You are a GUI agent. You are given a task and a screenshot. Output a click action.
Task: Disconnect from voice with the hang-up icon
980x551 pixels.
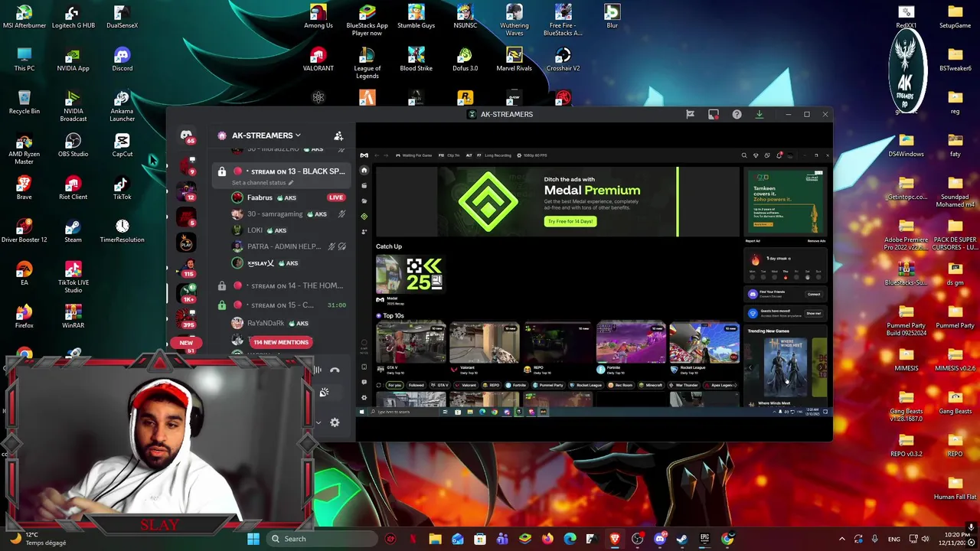335,370
